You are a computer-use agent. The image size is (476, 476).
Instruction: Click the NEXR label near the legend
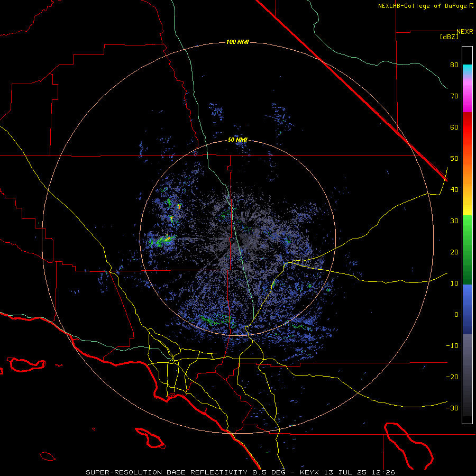(x=465, y=32)
